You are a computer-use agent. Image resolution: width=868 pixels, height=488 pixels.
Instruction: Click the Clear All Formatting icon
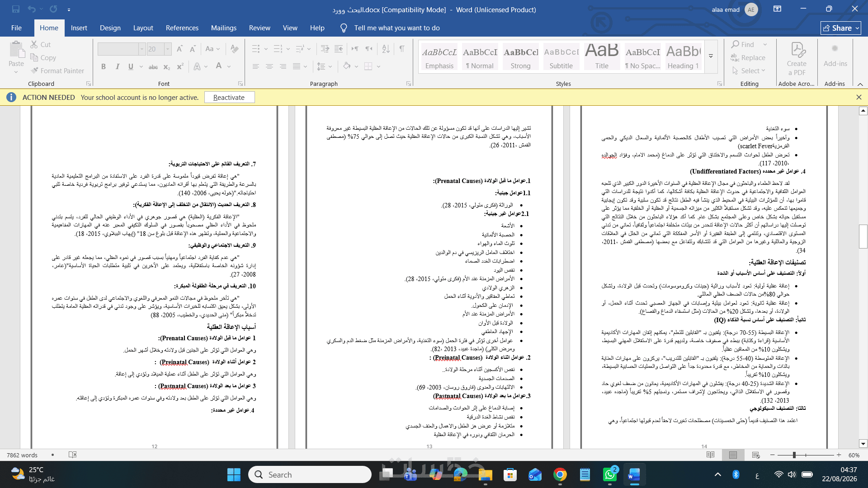click(234, 49)
